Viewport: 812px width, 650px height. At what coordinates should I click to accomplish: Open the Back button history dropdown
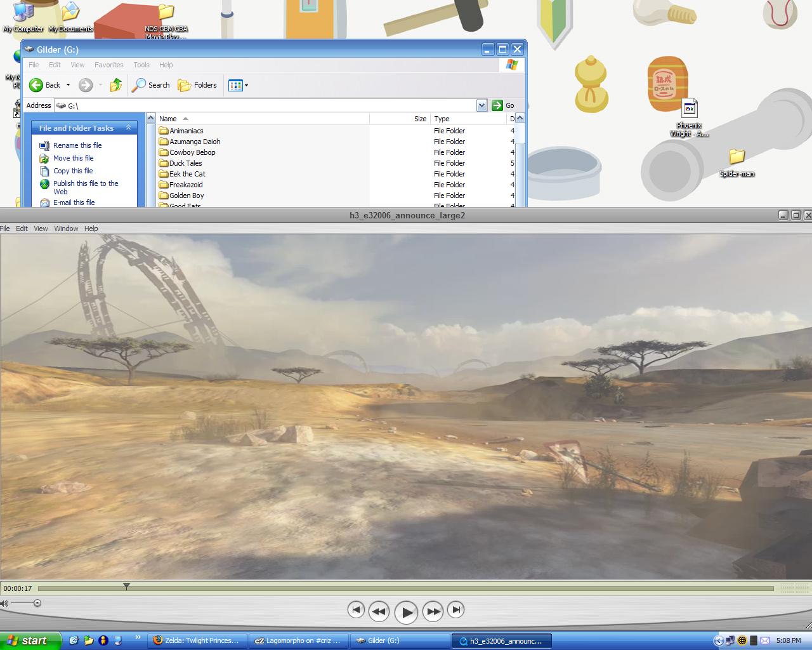[68, 85]
